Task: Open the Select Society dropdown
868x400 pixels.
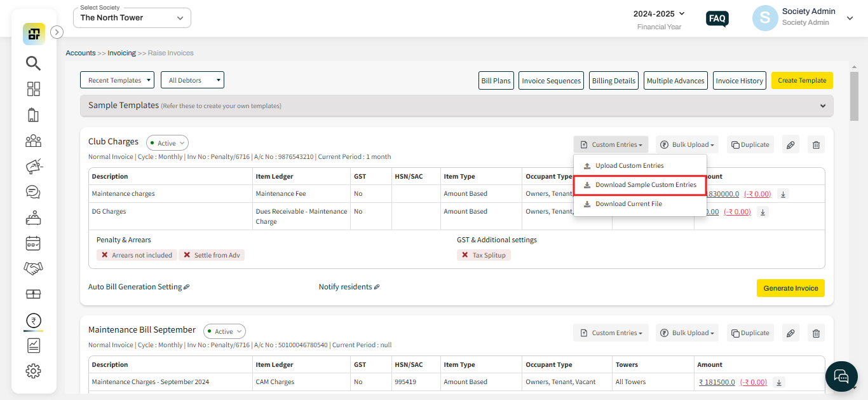Action: point(132,17)
